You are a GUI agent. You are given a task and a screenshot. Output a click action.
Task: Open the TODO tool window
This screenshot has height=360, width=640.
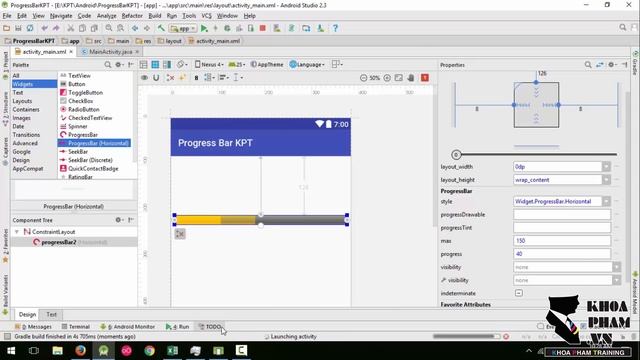click(x=210, y=327)
